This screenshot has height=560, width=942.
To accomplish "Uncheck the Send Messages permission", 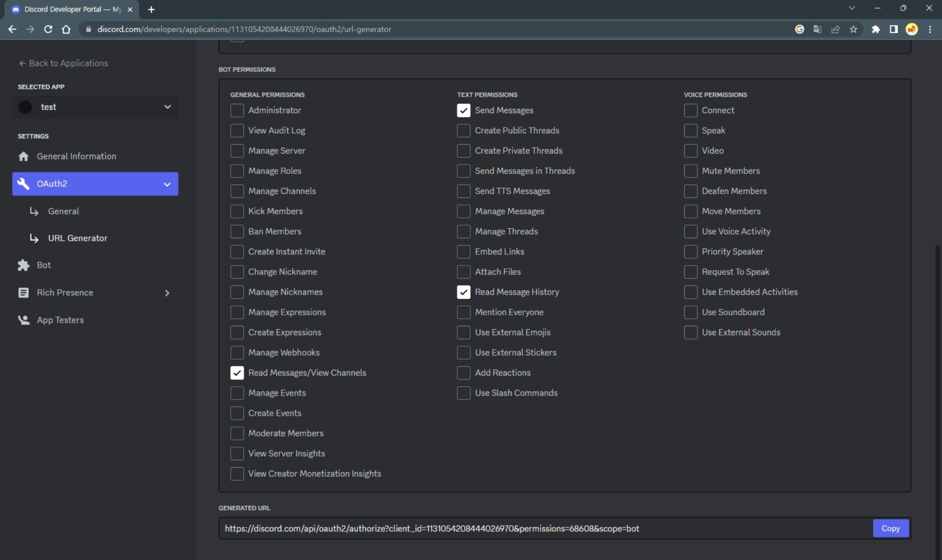I will tap(464, 110).
